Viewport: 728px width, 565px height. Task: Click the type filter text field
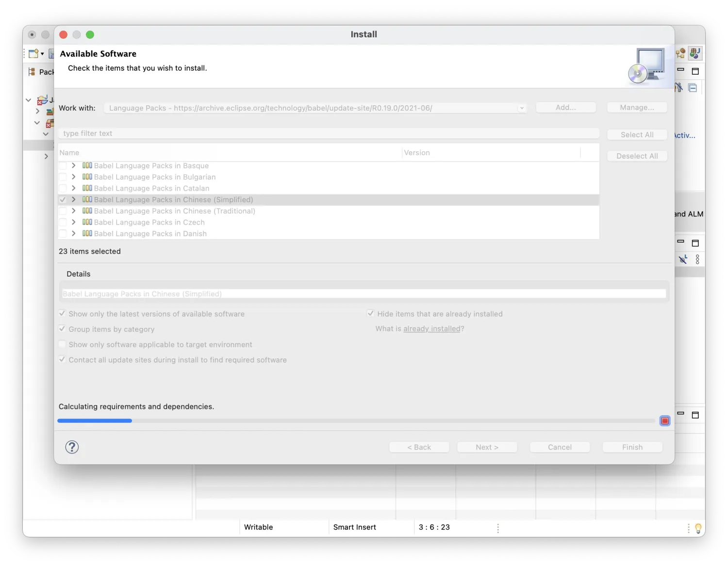click(328, 133)
